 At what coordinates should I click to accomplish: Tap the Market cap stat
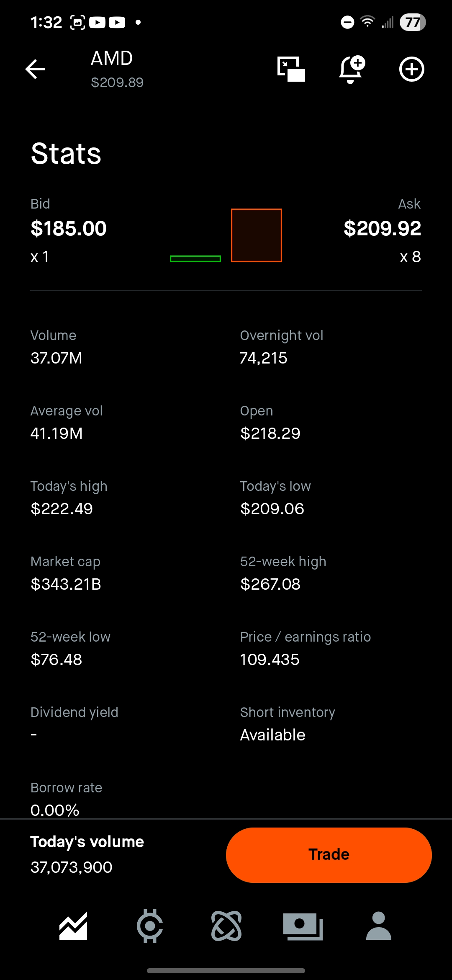point(66,573)
